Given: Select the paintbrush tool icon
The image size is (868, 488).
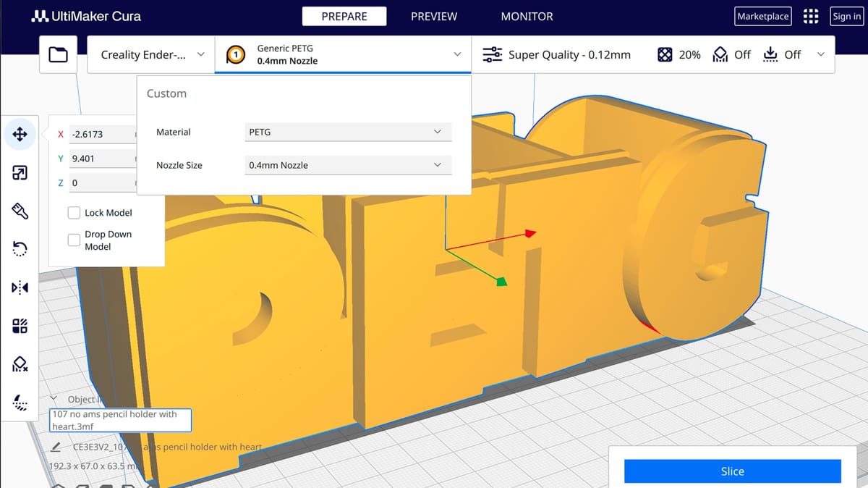Looking at the screenshot, I should (x=20, y=211).
